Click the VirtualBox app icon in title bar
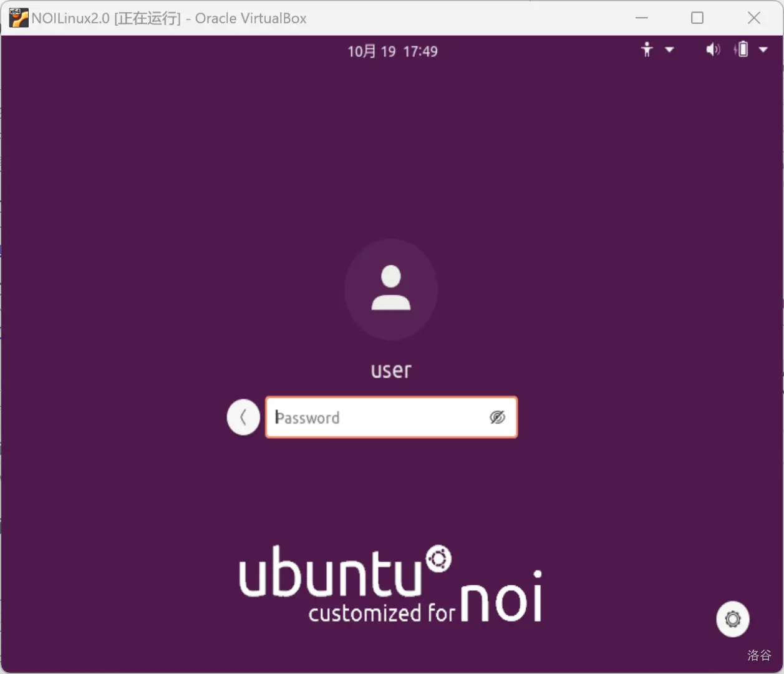 tap(18, 17)
